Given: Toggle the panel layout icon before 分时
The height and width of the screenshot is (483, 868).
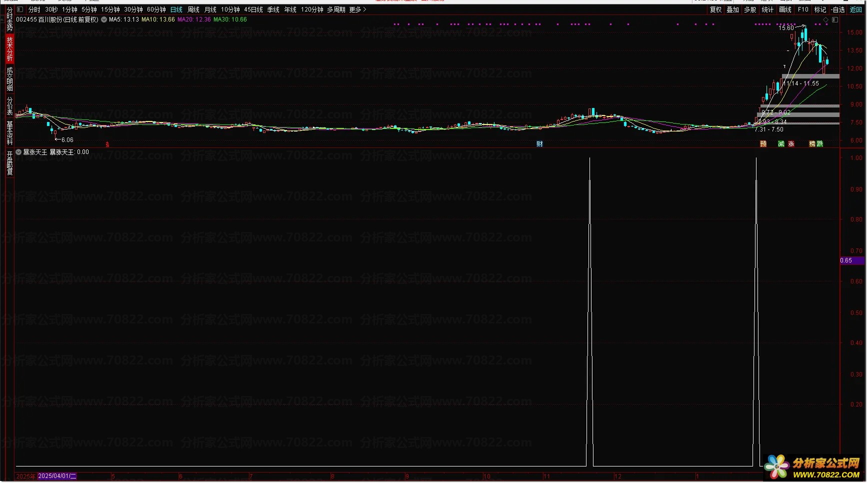Looking at the screenshot, I should click(x=20, y=9).
